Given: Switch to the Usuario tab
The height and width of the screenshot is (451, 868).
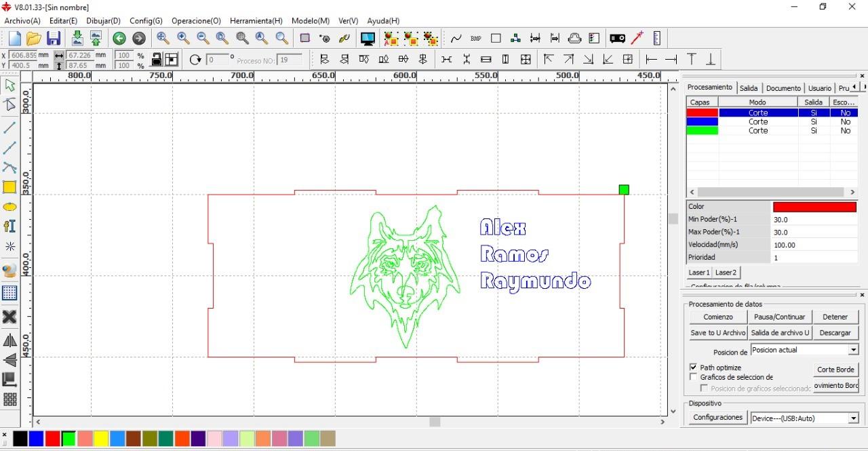Looking at the screenshot, I should pyautogui.click(x=819, y=88).
